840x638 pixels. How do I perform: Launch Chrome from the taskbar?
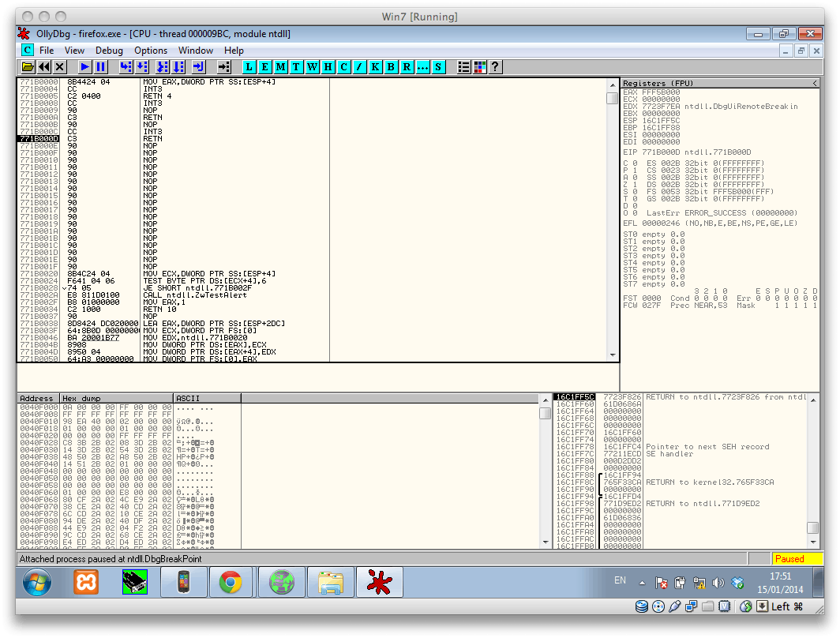click(231, 582)
